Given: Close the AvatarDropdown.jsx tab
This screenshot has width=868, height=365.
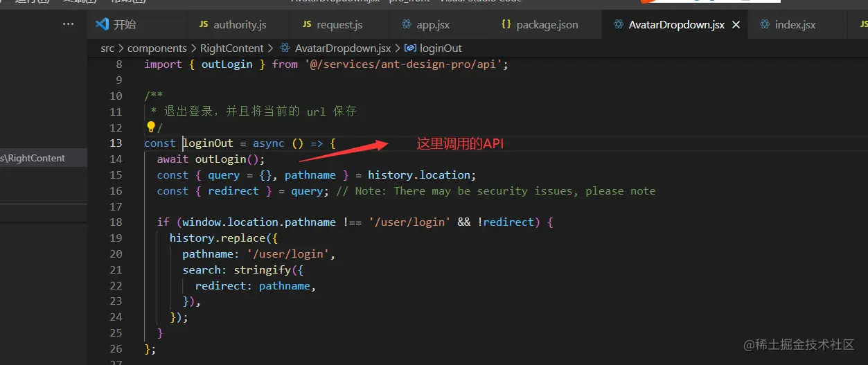Looking at the screenshot, I should (x=736, y=24).
